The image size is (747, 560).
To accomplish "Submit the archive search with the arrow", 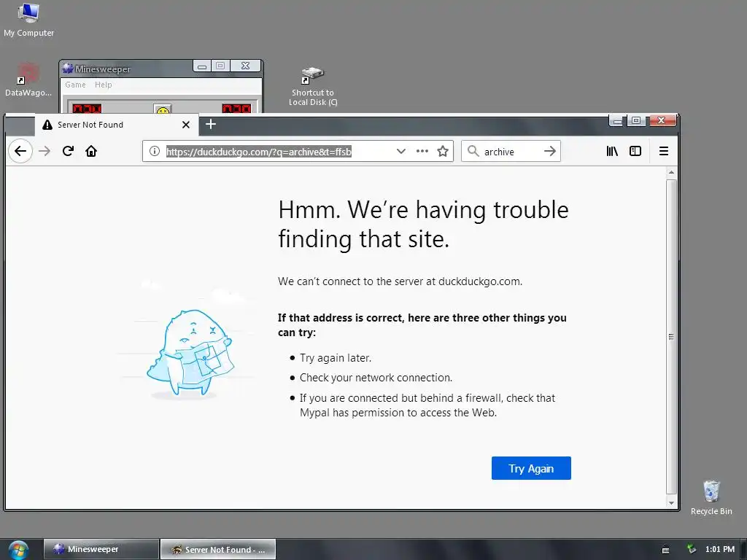I will [550, 151].
